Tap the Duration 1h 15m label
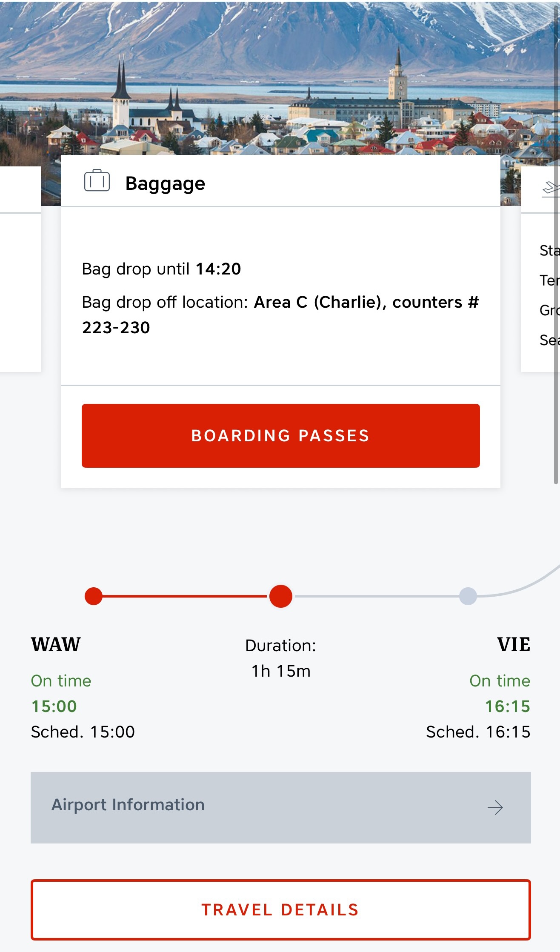Image resolution: width=560 pixels, height=952 pixels. click(x=281, y=658)
